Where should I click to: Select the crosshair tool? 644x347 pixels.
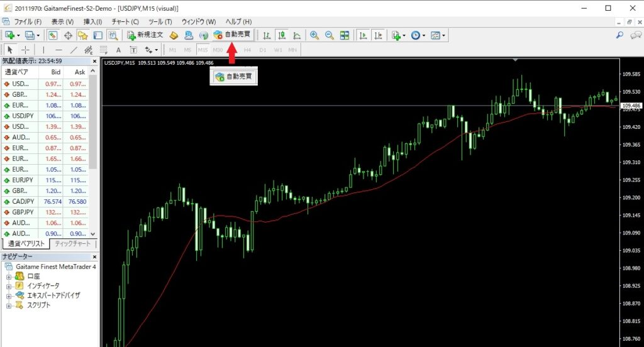pos(25,50)
